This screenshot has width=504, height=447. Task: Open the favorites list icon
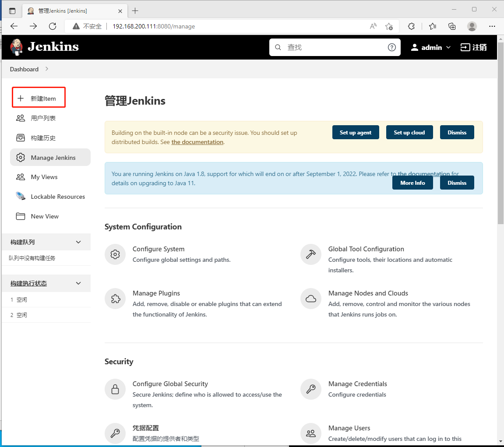[x=433, y=26]
